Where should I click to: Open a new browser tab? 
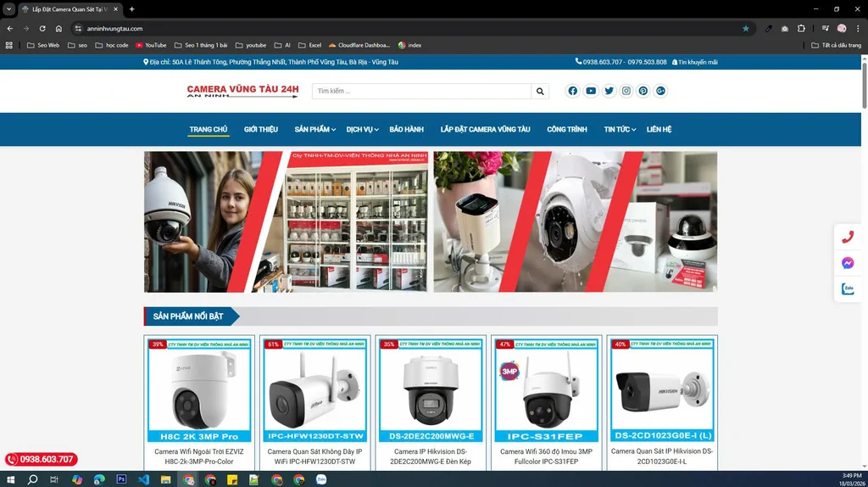click(x=131, y=8)
